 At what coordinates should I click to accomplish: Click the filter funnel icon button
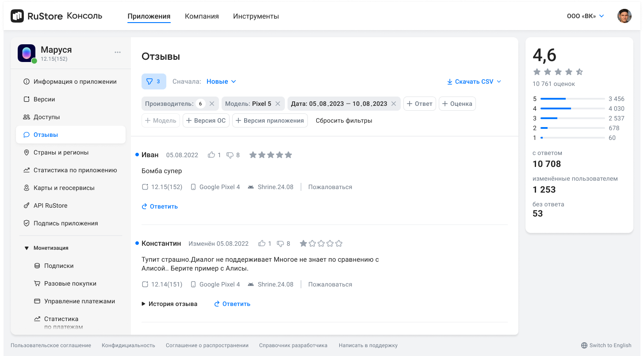(x=153, y=81)
